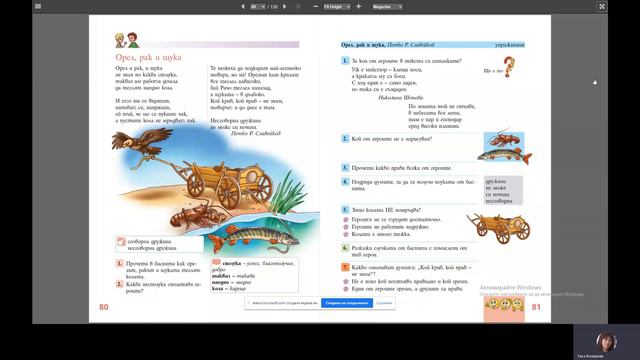Click the hide link in sharing bar

384,303
